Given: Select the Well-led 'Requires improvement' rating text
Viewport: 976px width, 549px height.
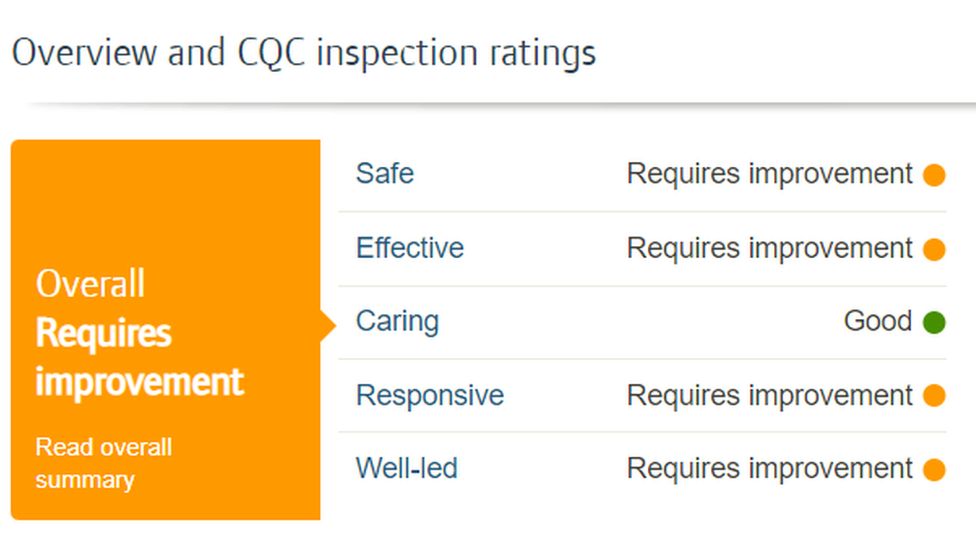Looking at the screenshot, I should (x=769, y=468).
